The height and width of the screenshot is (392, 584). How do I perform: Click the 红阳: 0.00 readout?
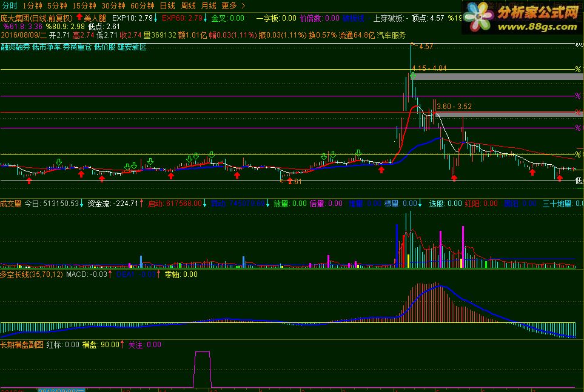(481, 204)
